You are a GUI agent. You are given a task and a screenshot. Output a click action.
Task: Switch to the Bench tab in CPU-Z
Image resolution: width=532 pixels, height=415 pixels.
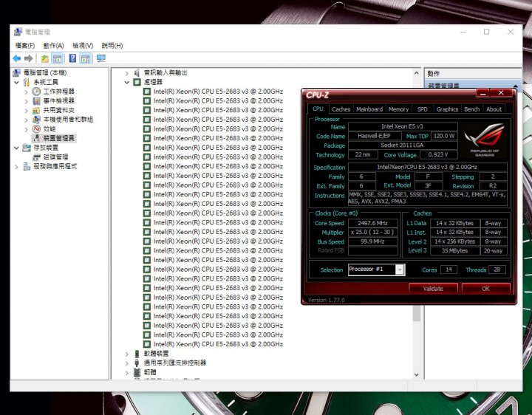[x=472, y=109]
